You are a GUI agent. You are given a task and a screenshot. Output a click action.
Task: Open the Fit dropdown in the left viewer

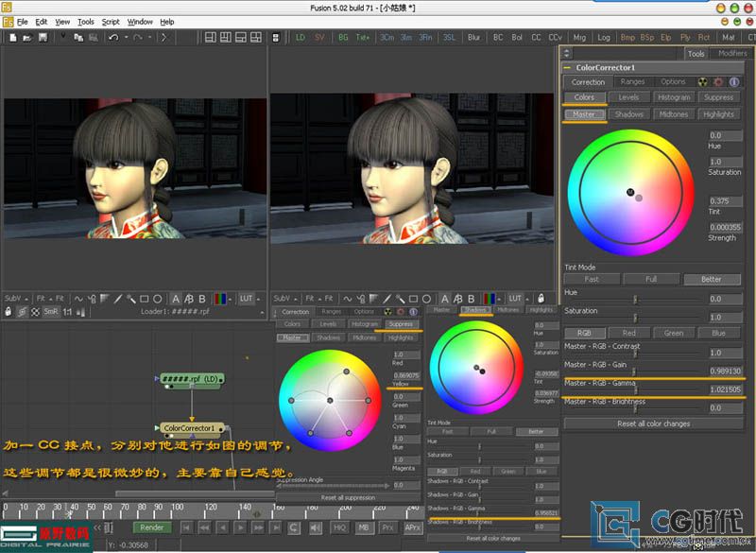(x=43, y=299)
